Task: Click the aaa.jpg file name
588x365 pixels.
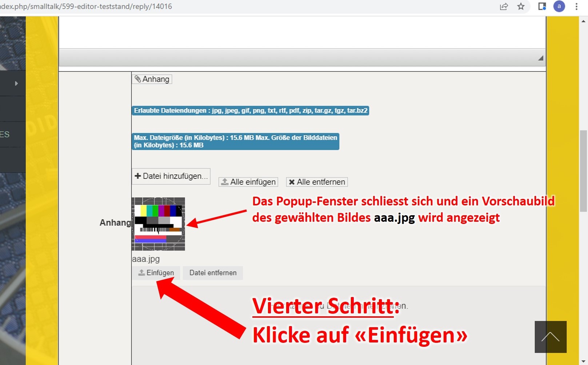Action: (146, 259)
